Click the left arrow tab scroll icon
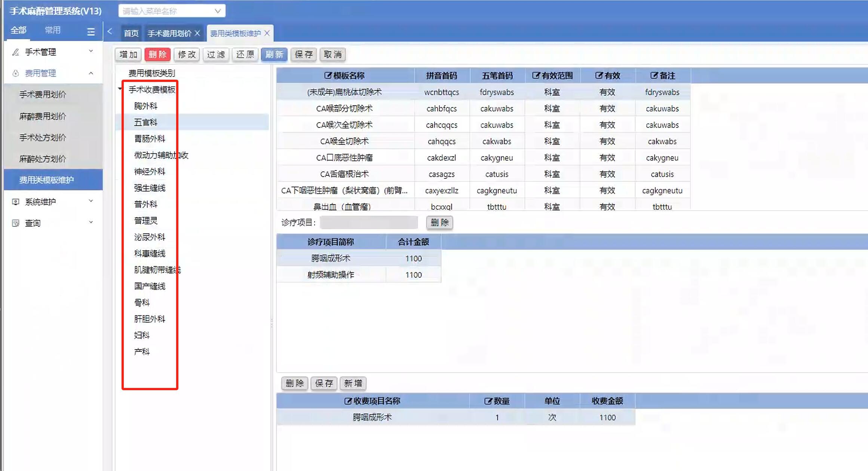The width and height of the screenshot is (868, 471). pyautogui.click(x=110, y=32)
